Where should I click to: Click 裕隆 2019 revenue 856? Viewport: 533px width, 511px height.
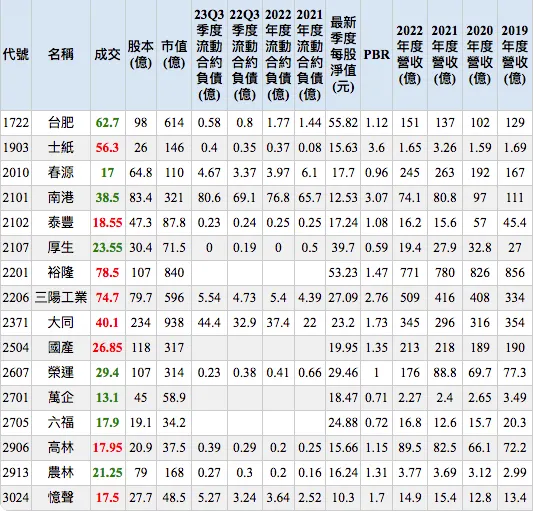pos(515,273)
